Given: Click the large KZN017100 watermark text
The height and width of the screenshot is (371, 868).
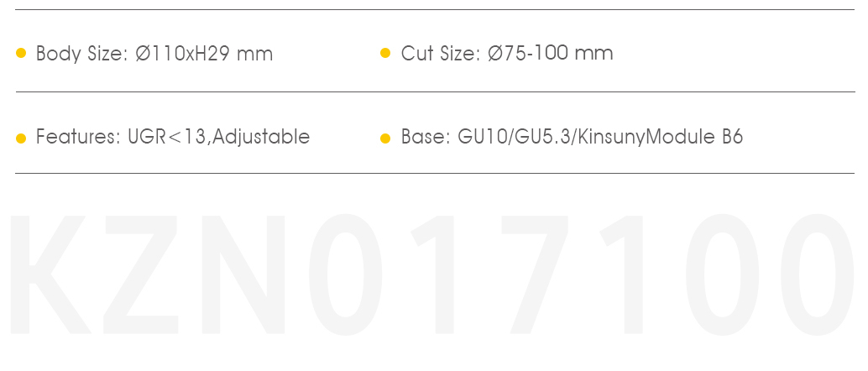Looking at the screenshot, I should pyautogui.click(x=431, y=274).
